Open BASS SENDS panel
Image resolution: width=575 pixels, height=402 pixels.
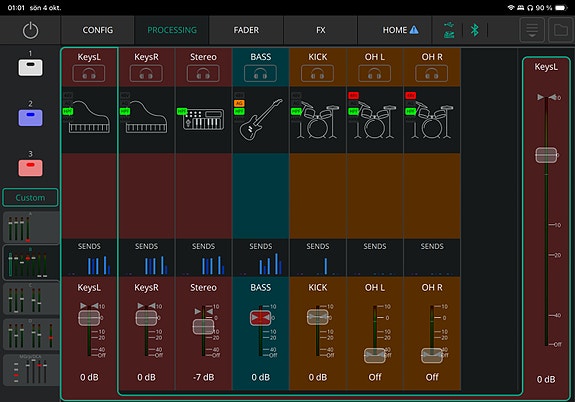pos(261,258)
